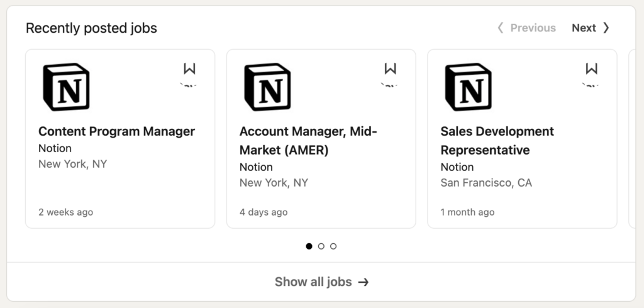Select the second carousel page dot
The width and height of the screenshot is (644, 308).
pos(321,246)
